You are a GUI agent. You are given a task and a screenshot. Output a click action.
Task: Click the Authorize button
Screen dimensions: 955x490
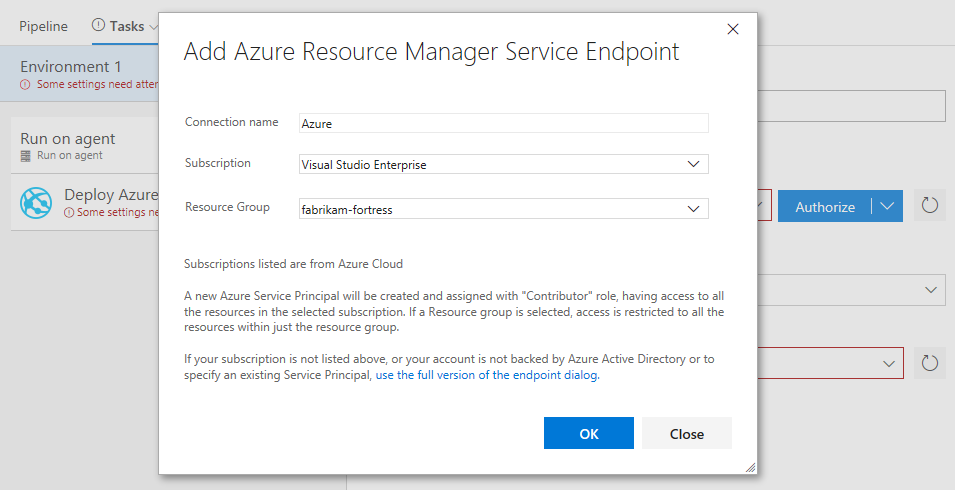825,207
